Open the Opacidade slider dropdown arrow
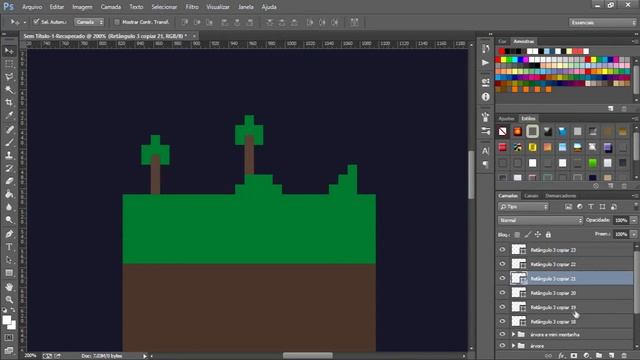 click(633, 220)
